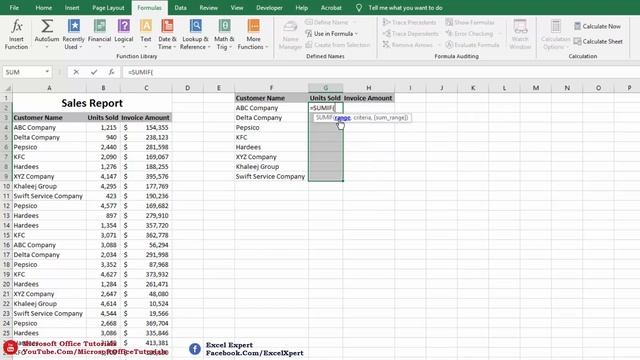Image resolution: width=640 pixels, height=360 pixels.
Task: Click the Select All corner button
Action: (6, 88)
